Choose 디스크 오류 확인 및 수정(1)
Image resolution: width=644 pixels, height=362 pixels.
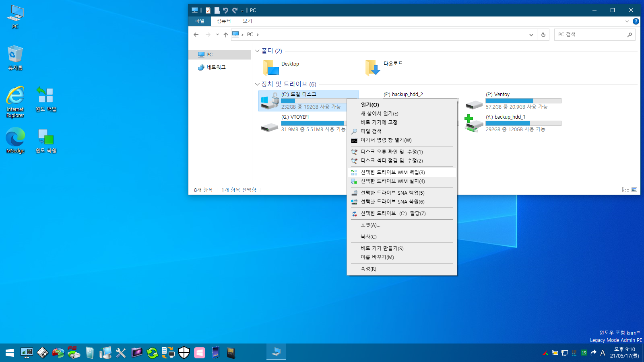tap(402, 152)
